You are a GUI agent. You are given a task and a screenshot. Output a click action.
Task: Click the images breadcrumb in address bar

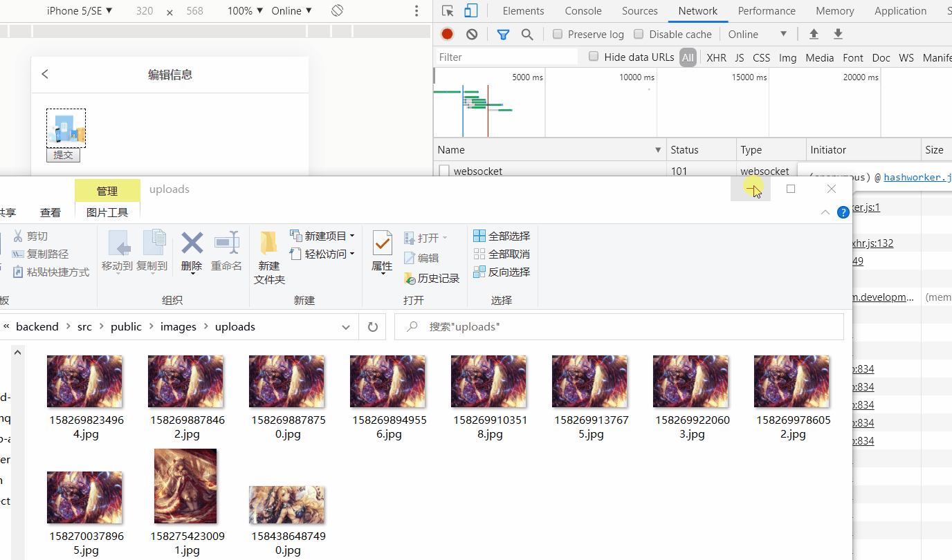(x=178, y=327)
